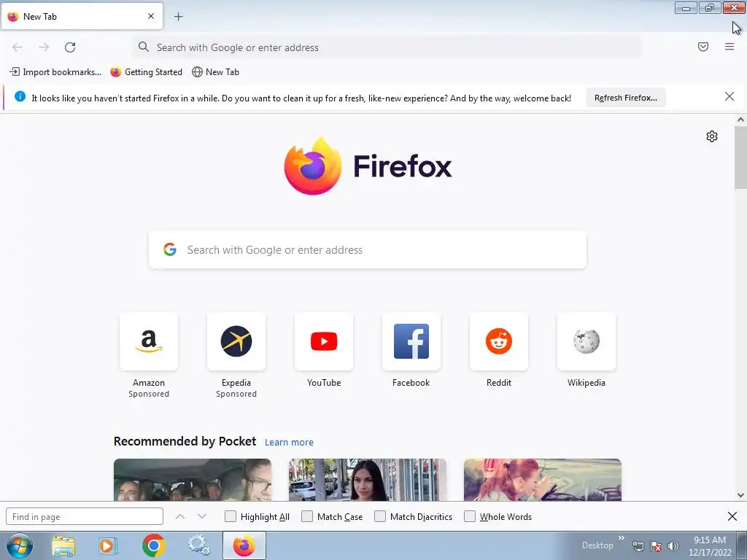Click the volume speaker tray icon
Image resolution: width=747 pixels, height=560 pixels.
pyautogui.click(x=673, y=546)
